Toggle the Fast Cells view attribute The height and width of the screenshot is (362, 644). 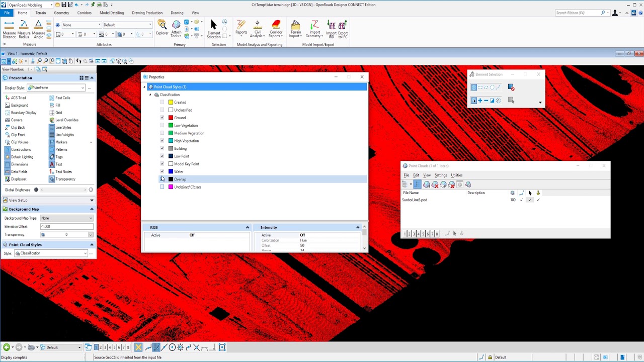[60, 98]
